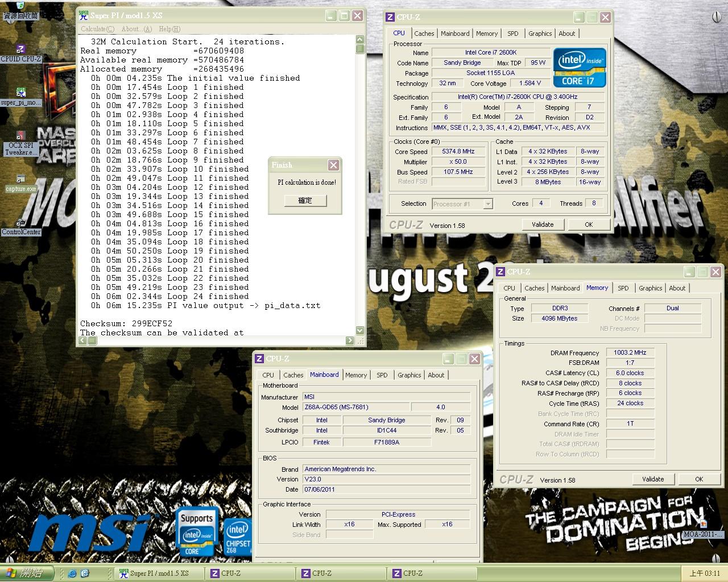Select the Graphics tab in CPU-Z CPU window
This screenshot has height=582, width=728.
pos(540,34)
